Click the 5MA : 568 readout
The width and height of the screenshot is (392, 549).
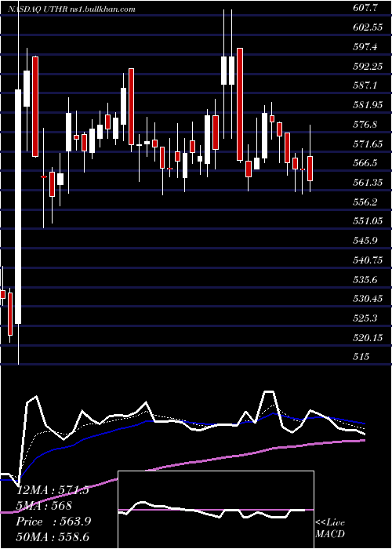point(44,506)
